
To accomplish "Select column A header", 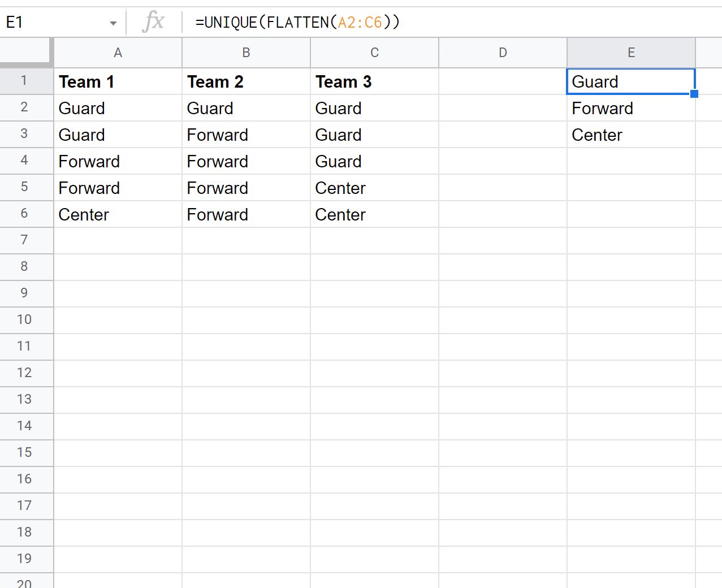I will pos(118,53).
